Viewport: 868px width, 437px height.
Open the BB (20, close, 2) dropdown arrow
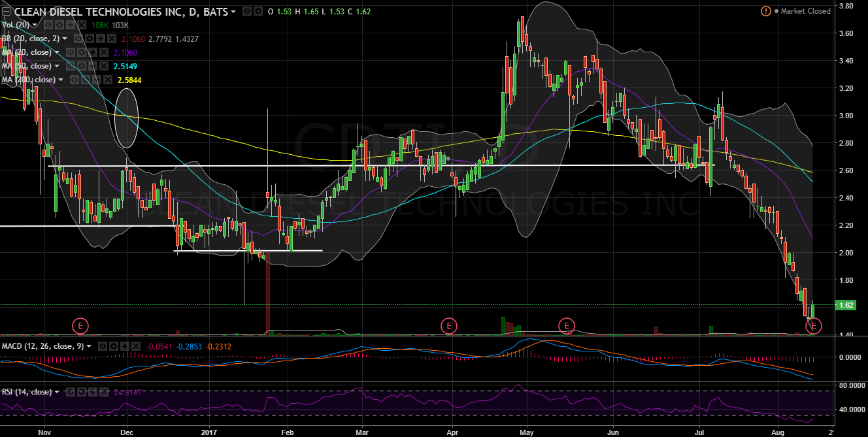pos(65,39)
